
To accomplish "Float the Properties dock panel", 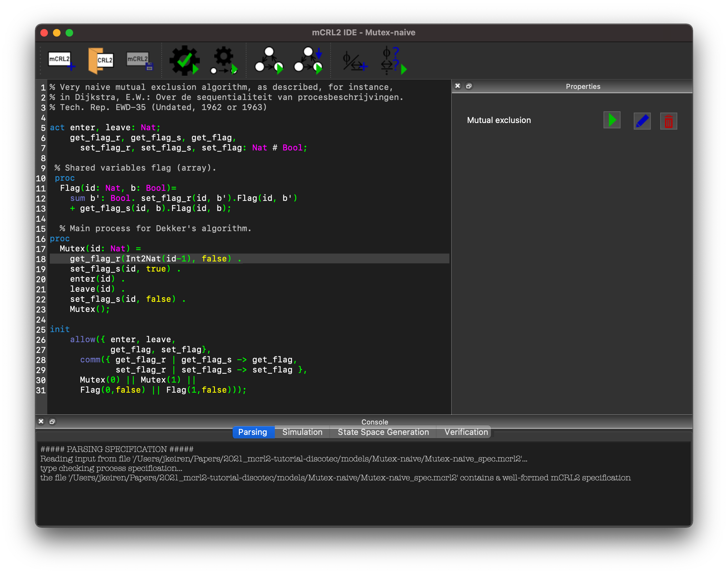I will coord(469,86).
